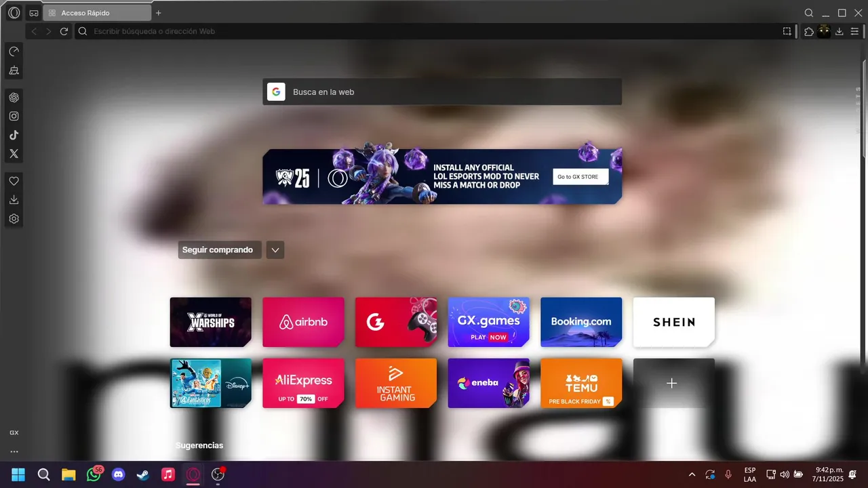
Task: Reload the current page
Action: (64, 31)
